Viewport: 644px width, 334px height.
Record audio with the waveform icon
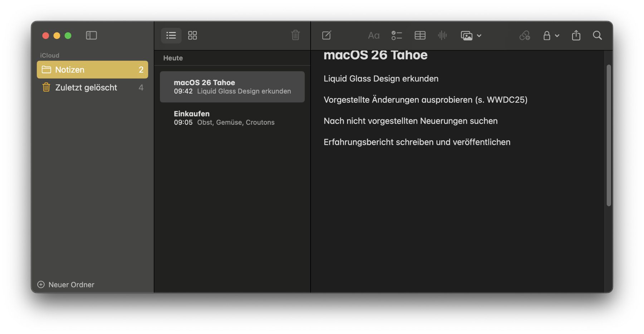pyautogui.click(x=442, y=35)
